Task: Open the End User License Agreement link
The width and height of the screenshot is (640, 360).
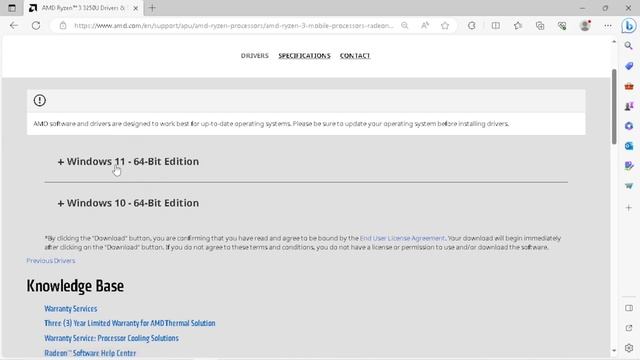Action: (402, 238)
